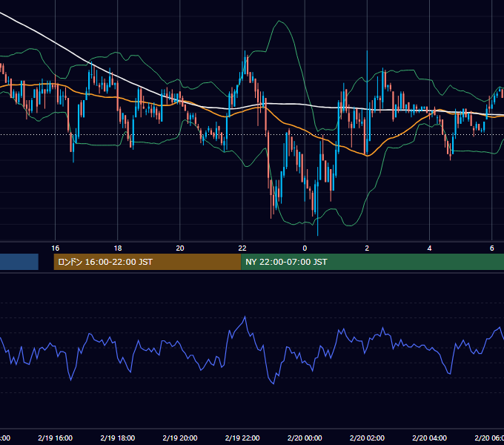Click the '0' hour label on chart axis

click(x=305, y=248)
